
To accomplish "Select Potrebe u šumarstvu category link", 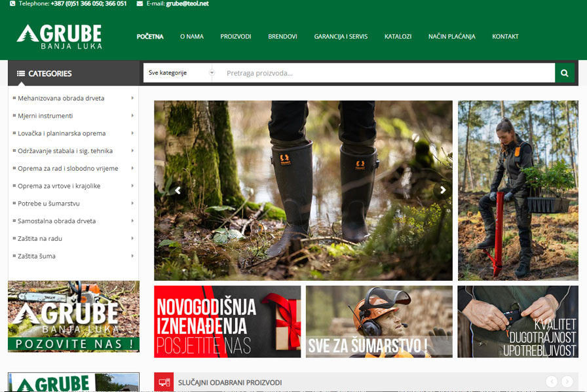I will point(48,204).
